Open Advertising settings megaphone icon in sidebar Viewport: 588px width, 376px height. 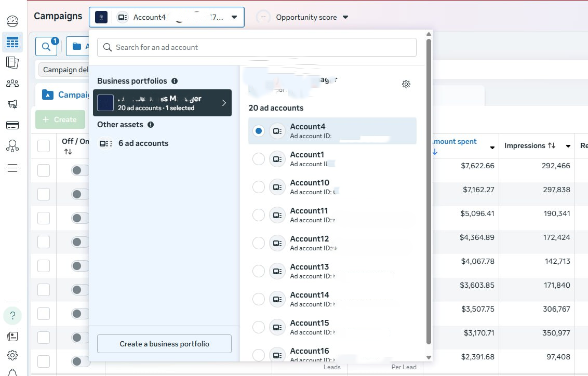[x=12, y=104]
